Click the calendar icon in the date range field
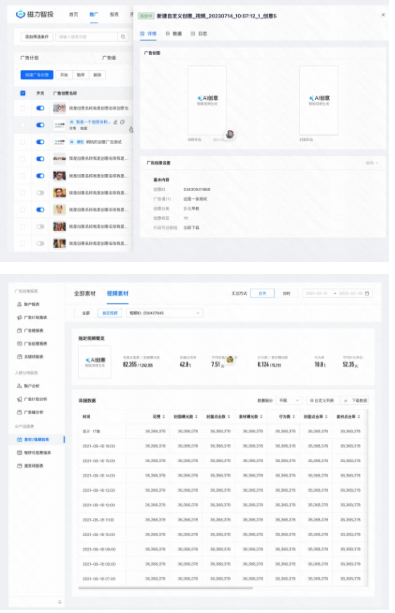Screen dimensions: 395x613 pyautogui.click(x=367, y=293)
